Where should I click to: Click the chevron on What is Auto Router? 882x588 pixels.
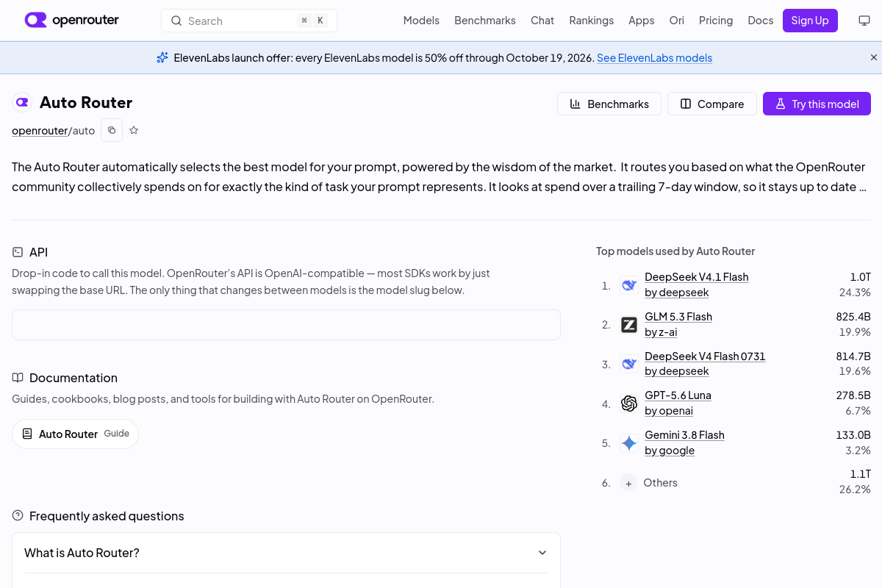click(542, 553)
